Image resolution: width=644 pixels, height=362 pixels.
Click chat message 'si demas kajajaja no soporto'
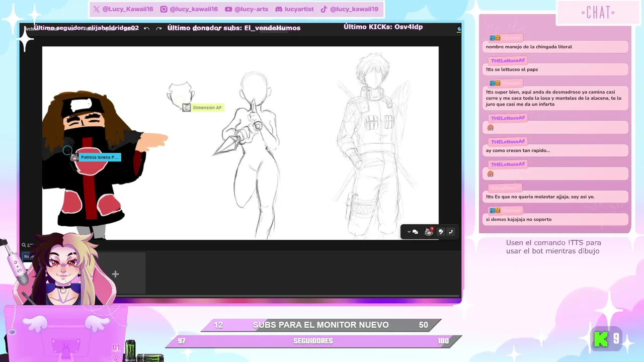556,219
